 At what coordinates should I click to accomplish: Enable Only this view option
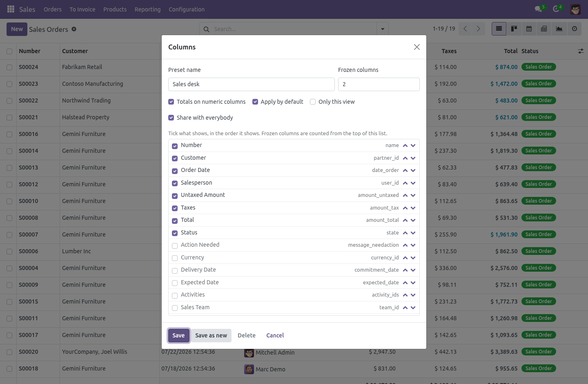[x=313, y=102]
